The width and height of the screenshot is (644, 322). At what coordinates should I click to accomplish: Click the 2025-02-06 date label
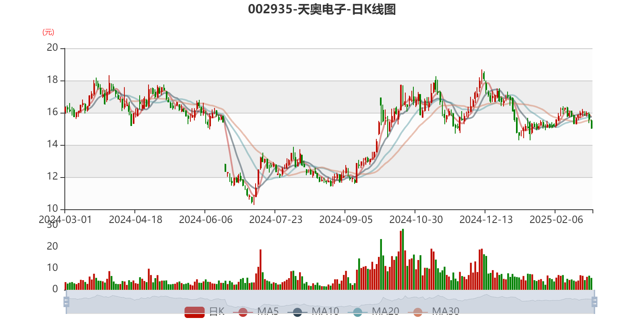click(556, 220)
